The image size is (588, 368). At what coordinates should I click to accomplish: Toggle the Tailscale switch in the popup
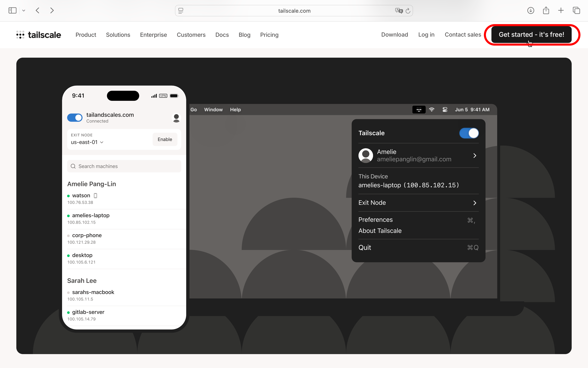(x=469, y=133)
